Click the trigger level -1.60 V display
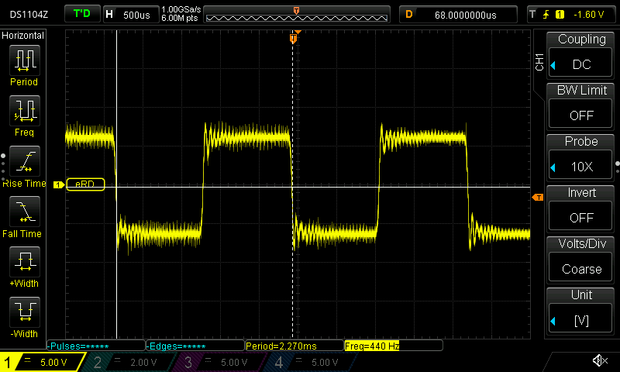The height and width of the screenshot is (372, 620). pyautogui.click(x=589, y=15)
